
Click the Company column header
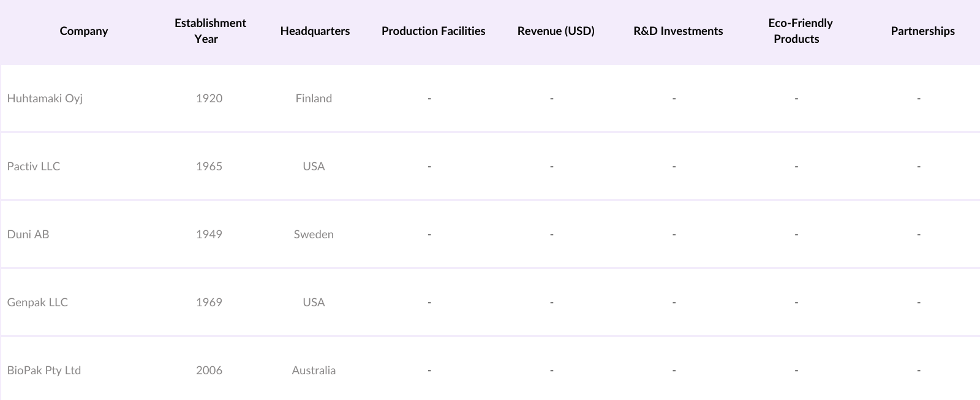(x=84, y=31)
